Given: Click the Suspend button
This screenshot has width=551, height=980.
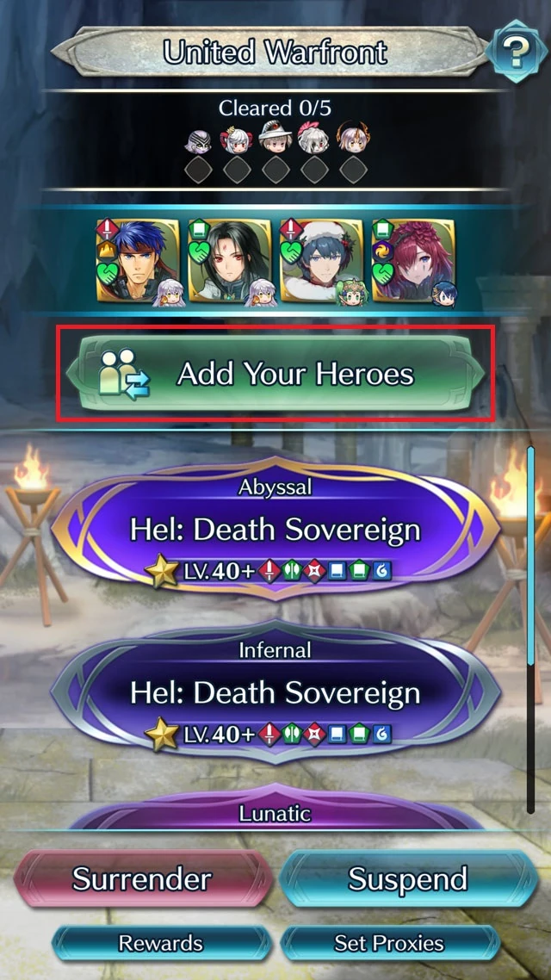Looking at the screenshot, I should point(409,878).
